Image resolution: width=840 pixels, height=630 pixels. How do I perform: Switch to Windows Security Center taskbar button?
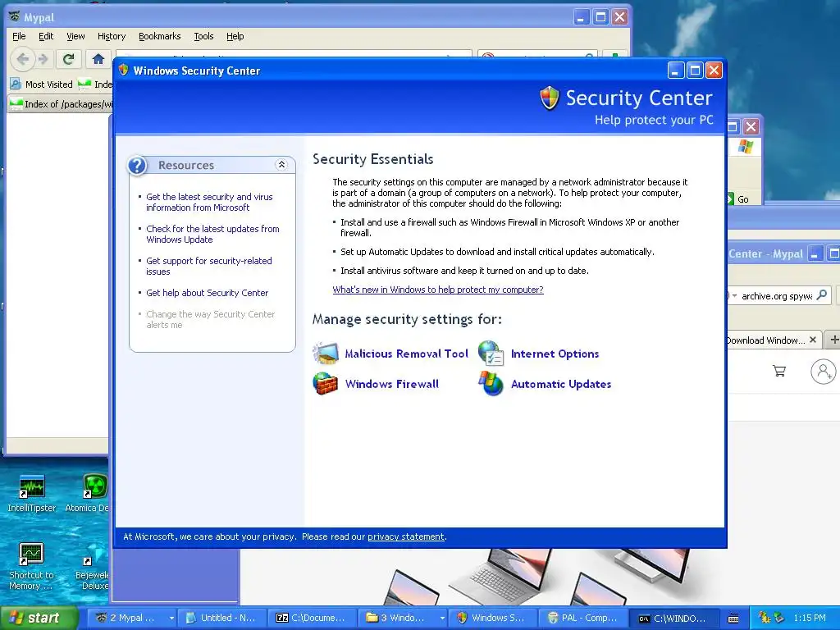[x=493, y=618]
